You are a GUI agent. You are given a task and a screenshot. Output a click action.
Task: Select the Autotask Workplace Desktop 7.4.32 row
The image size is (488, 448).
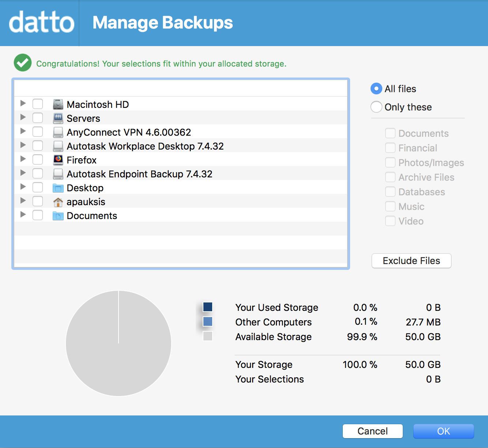pos(145,146)
